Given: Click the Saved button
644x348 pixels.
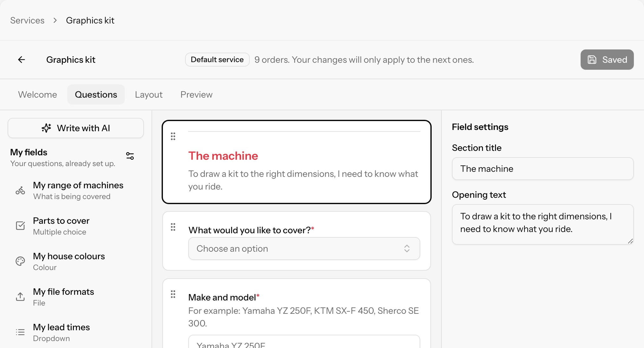Looking at the screenshot, I should (607, 60).
